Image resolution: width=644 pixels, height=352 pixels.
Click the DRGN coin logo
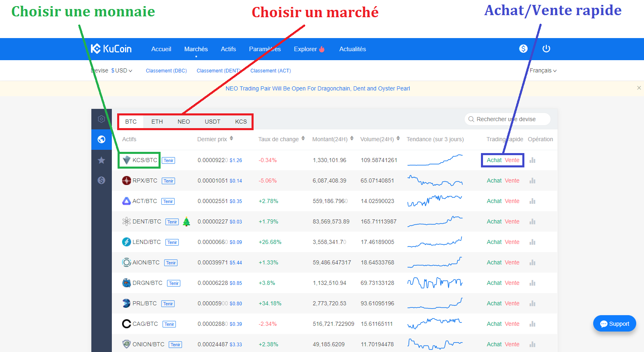(127, 283)
